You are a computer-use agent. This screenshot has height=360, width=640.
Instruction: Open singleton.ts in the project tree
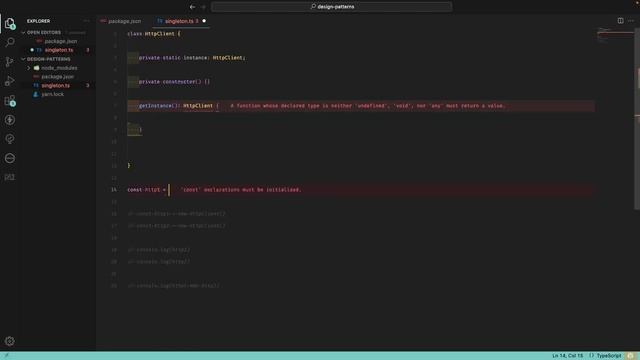pyautogui.click(x=56, y=86)
